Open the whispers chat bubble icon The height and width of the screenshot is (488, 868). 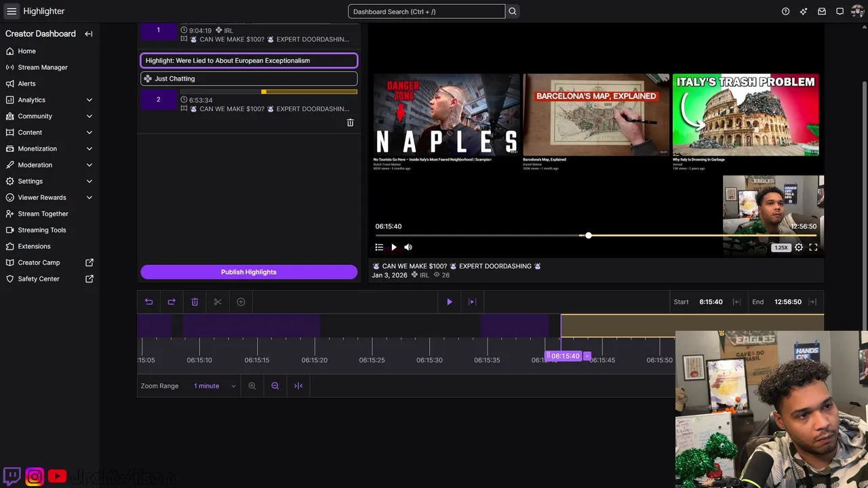(x=840, y=12)
